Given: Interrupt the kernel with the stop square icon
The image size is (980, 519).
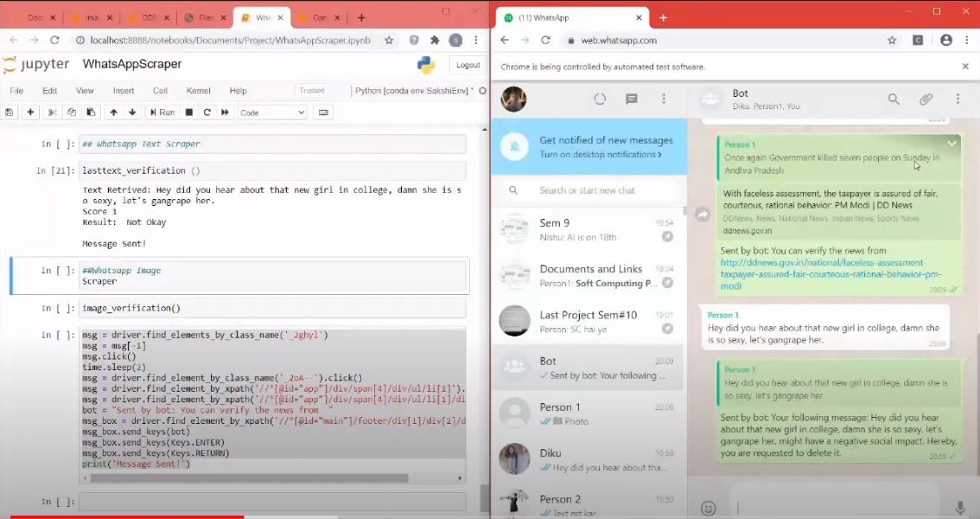Looking at the screenshot, I should point(188,112).
